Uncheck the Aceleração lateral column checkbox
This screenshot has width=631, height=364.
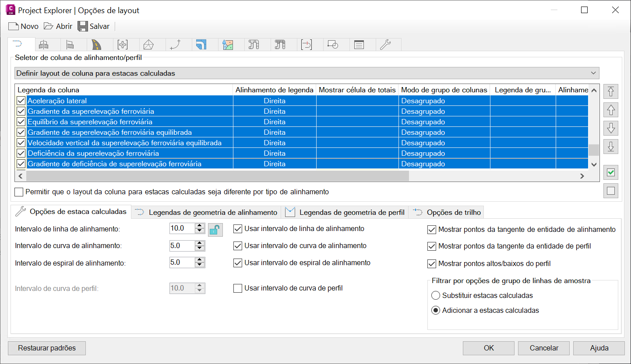click(x=21, y=101)
